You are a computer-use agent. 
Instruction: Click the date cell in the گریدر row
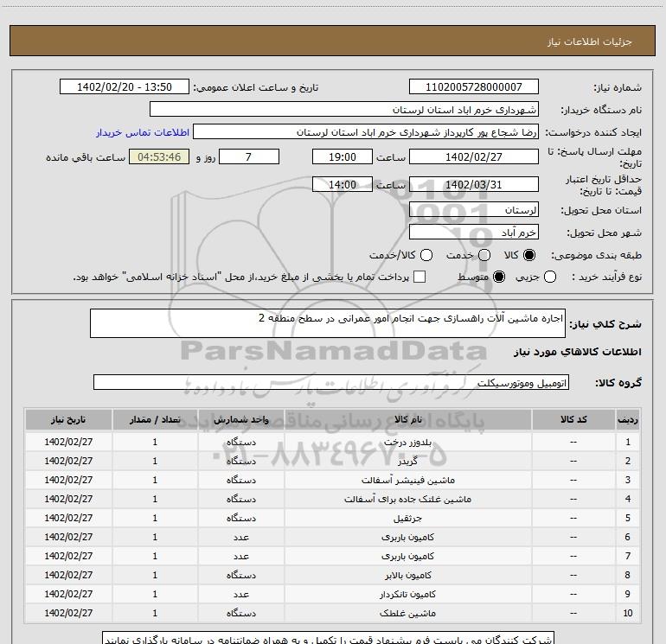click(x=68, y=461)
